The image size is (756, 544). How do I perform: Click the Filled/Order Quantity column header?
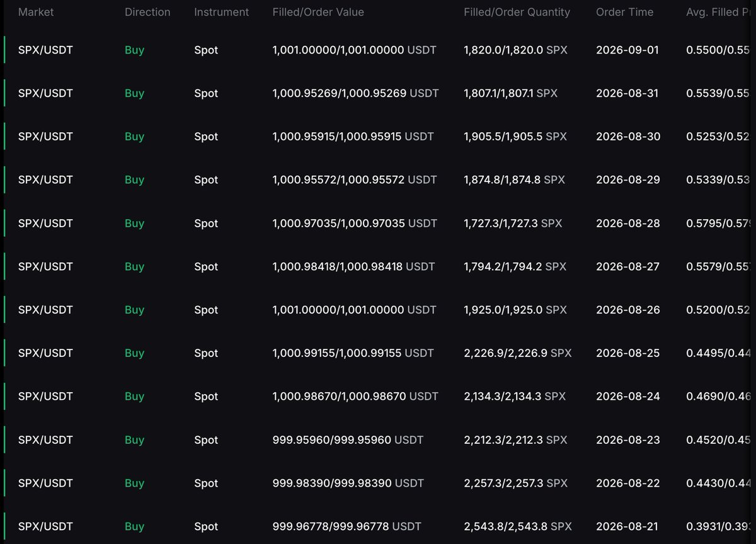point(517,12)
